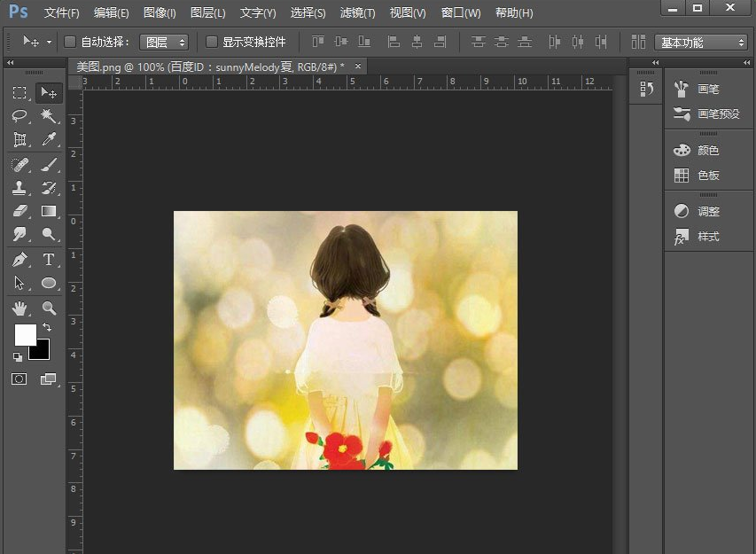Open the History panel icon

point(646,90)
